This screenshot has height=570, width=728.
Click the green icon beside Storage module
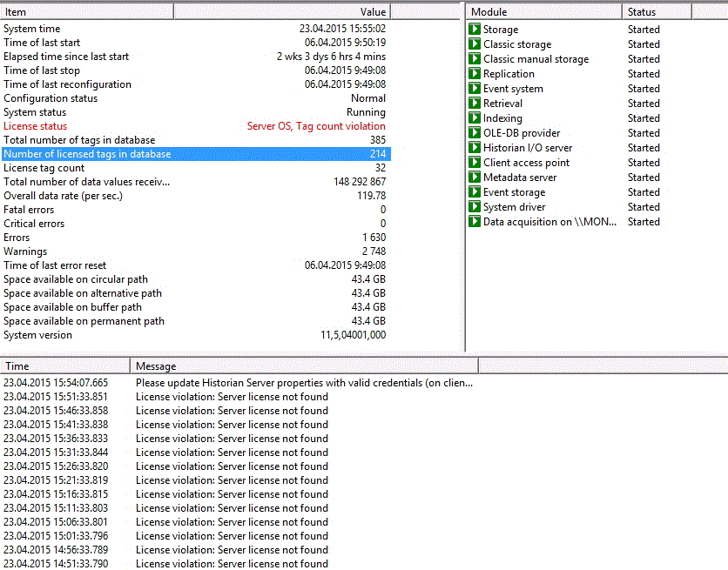[x=475, y=30]
